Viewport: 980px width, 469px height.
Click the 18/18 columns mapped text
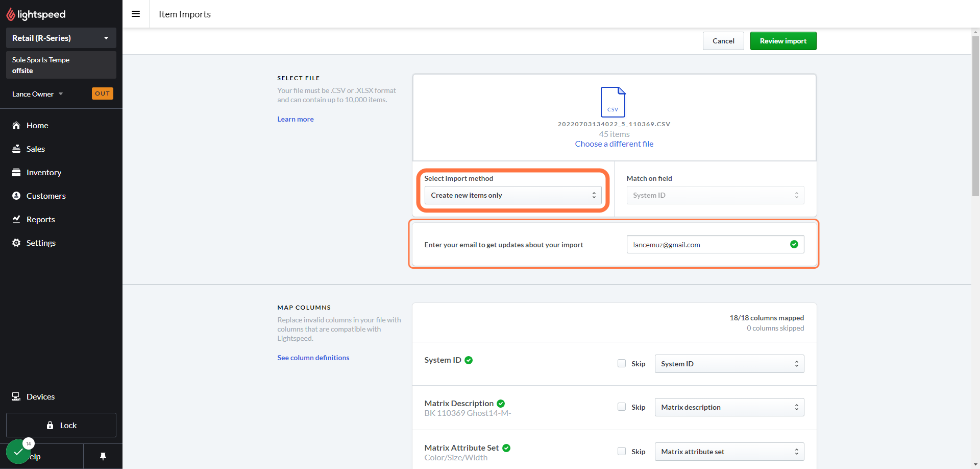pyautogui.click(x=767, y=318)
